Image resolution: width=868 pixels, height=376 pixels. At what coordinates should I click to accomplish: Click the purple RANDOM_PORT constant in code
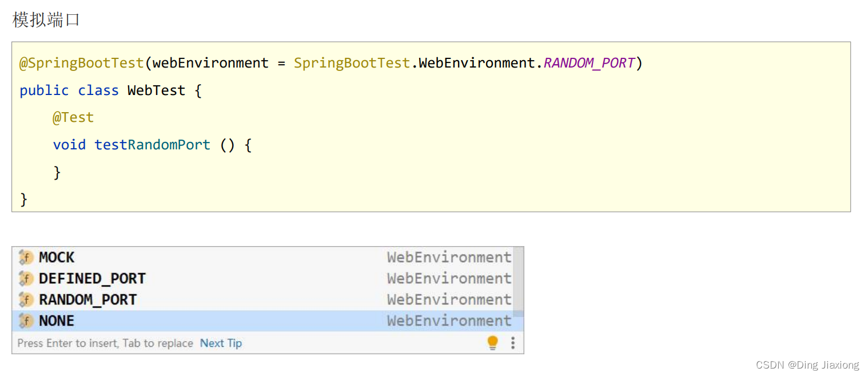[589, 63]
